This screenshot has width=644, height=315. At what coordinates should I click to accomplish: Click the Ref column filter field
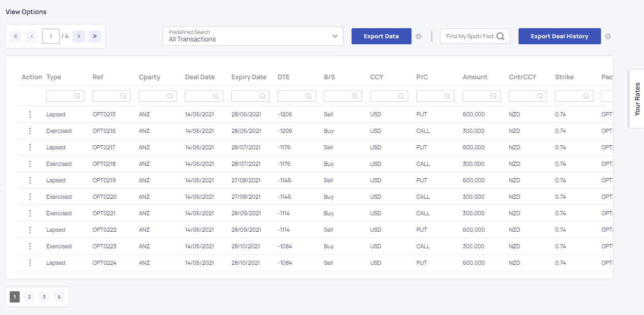point(111,96)
